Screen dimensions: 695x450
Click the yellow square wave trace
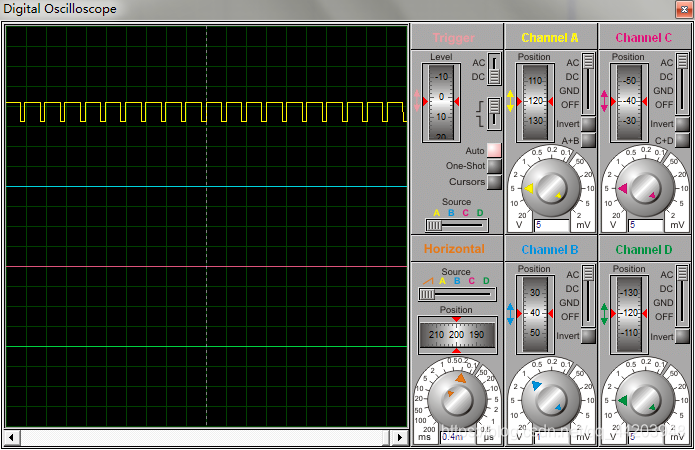coord(206,112)
